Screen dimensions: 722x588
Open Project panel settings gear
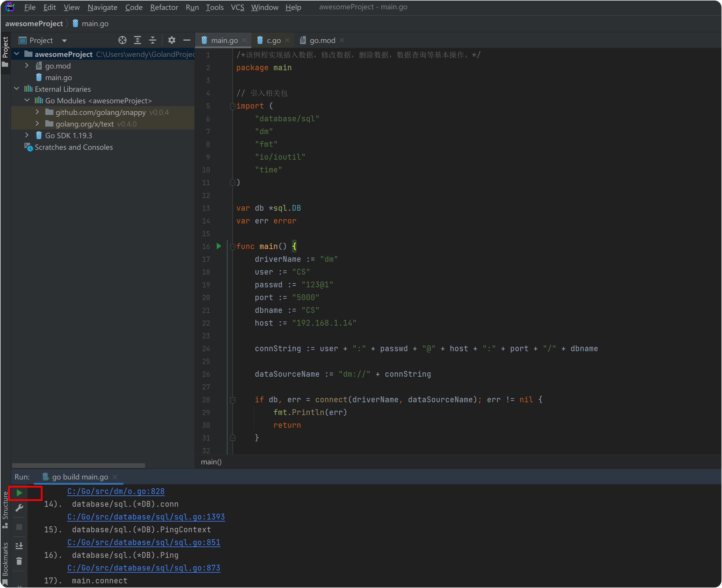(x=172, y=40)
